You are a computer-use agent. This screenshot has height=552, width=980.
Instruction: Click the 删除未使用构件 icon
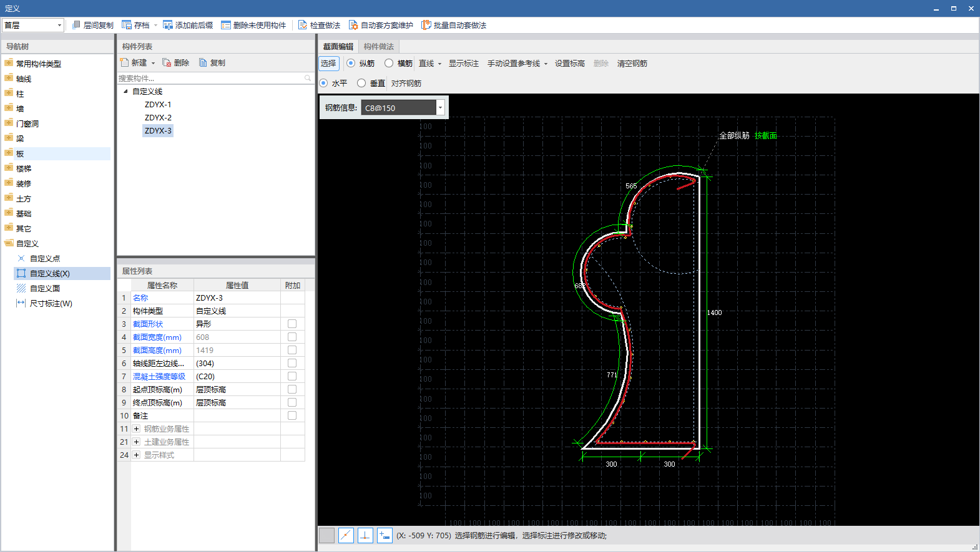click(226, 25)
